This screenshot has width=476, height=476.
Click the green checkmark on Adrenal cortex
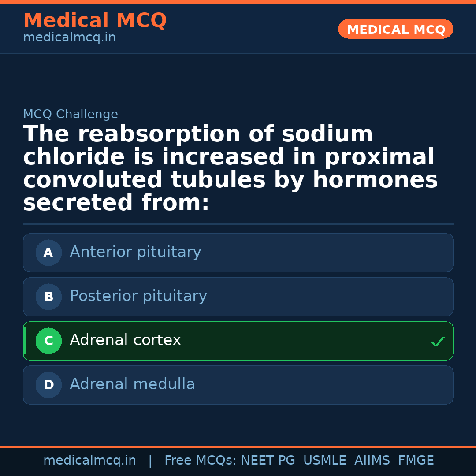coord(437,342)
